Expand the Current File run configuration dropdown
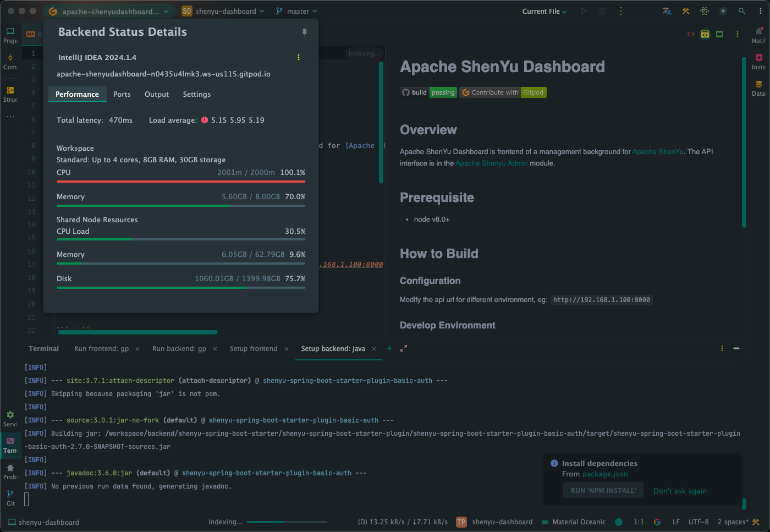 (x=544, y=11)
